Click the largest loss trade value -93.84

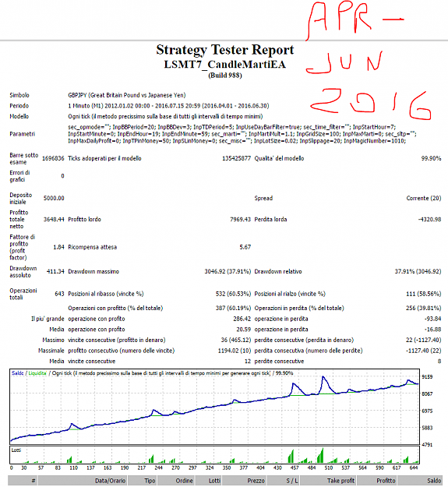(x=432, y=319)
